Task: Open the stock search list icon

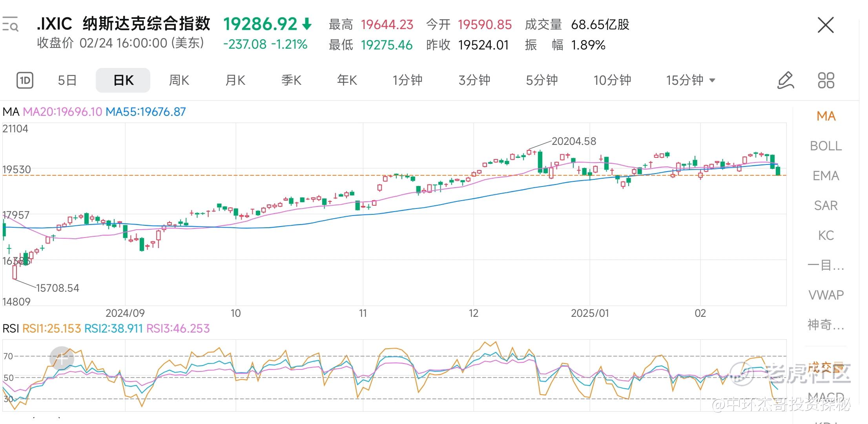Action: point(11,24)
